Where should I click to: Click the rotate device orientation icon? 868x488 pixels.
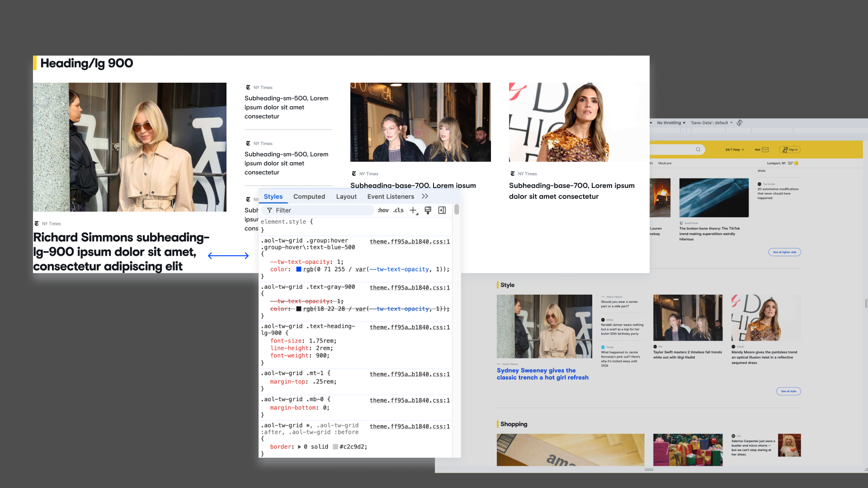coord(740,123)
